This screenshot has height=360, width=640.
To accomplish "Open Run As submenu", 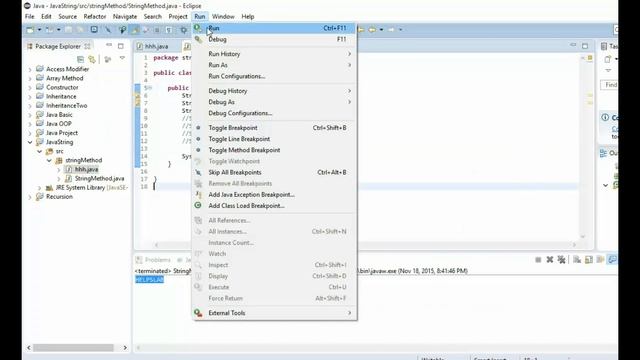I will point(275,65).
